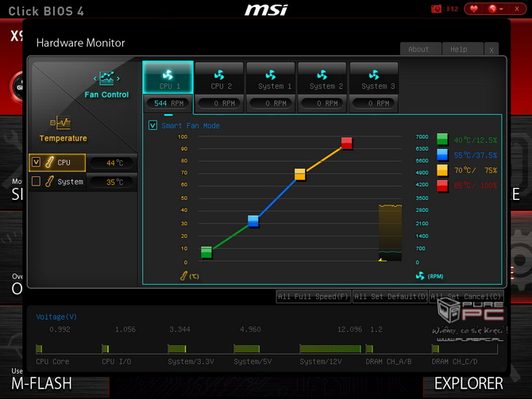Click the 70°C/75% legend text
This screenshot has width=532, height=399.
(x=476, y=171)
